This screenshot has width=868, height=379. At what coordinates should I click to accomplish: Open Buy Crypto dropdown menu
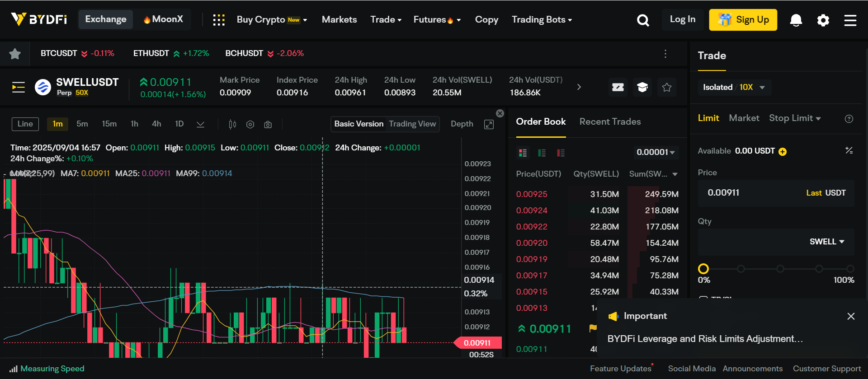point(272,20)
